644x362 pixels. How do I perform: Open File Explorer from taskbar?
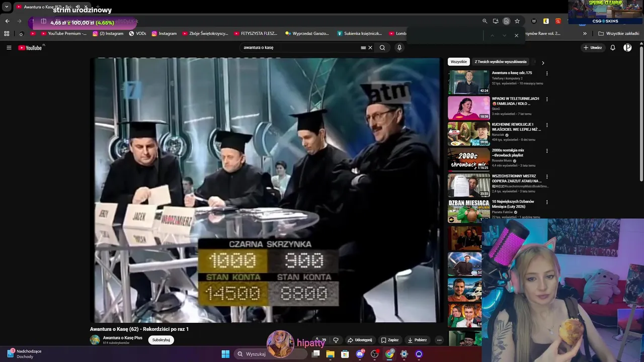pyautogui.click(x=331, y=354)
